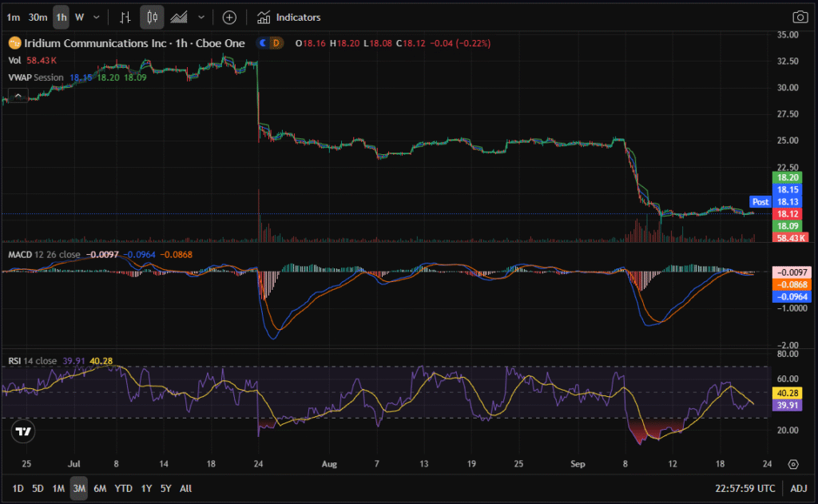Click the Compare or Add Symbol plus icon
This screenshot has height=504, width=818.
tap(229, 17)
